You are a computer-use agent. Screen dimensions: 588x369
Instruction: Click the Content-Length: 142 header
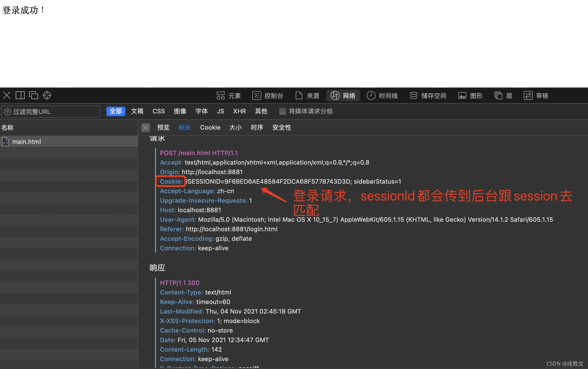click(191, 350)
